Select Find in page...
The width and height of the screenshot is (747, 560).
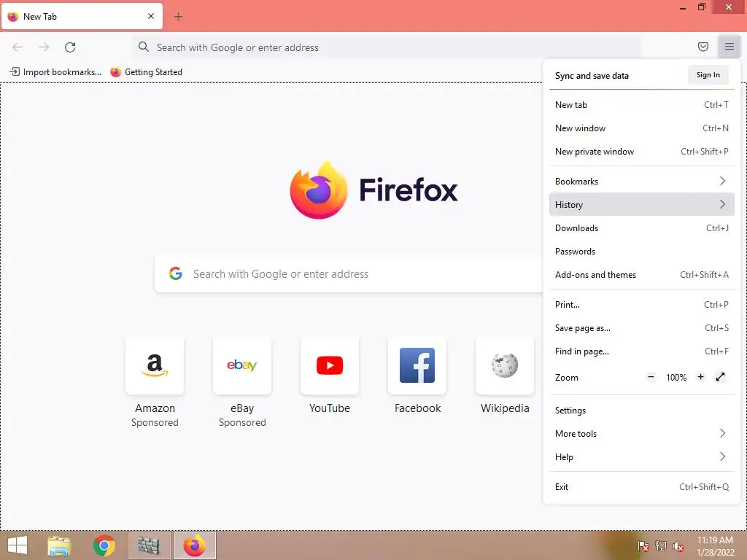coord(642,351)
